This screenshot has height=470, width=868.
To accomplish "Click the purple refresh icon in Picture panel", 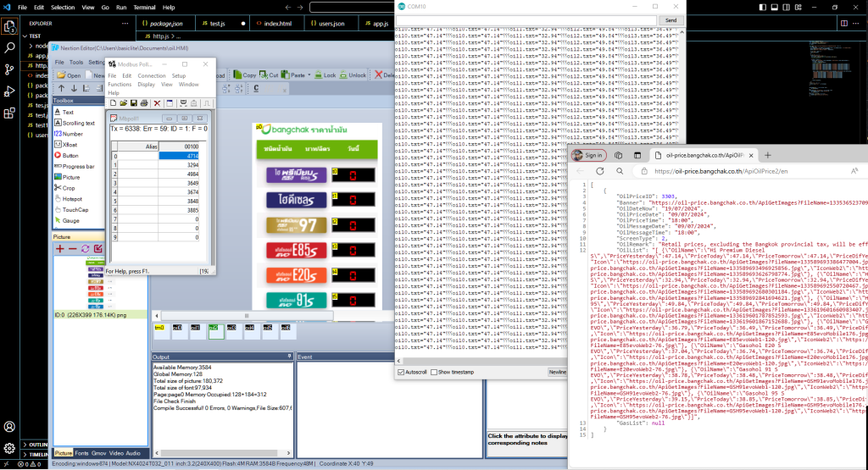I will pos(86,249).
